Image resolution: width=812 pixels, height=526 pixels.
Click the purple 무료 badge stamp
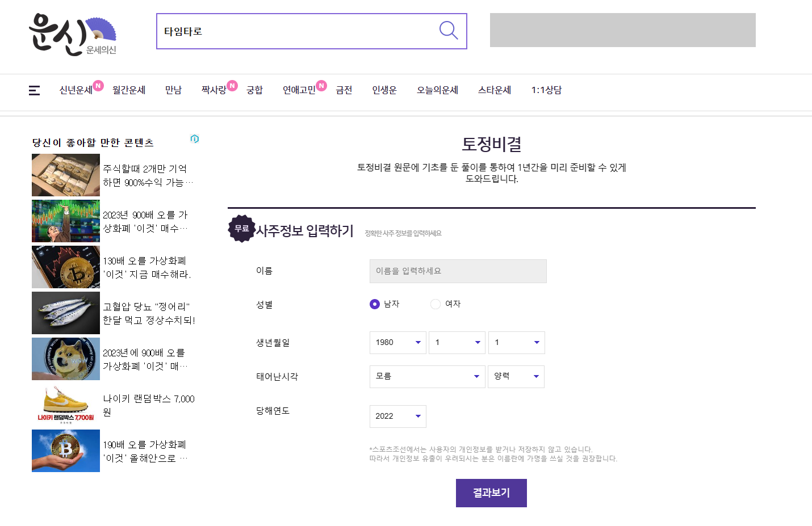coord(242,229)
